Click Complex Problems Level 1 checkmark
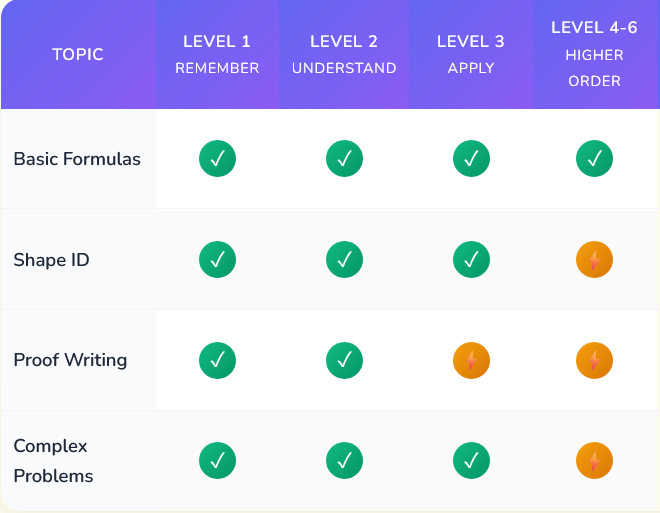Screen dimensions: 660x513 point(217,460)
